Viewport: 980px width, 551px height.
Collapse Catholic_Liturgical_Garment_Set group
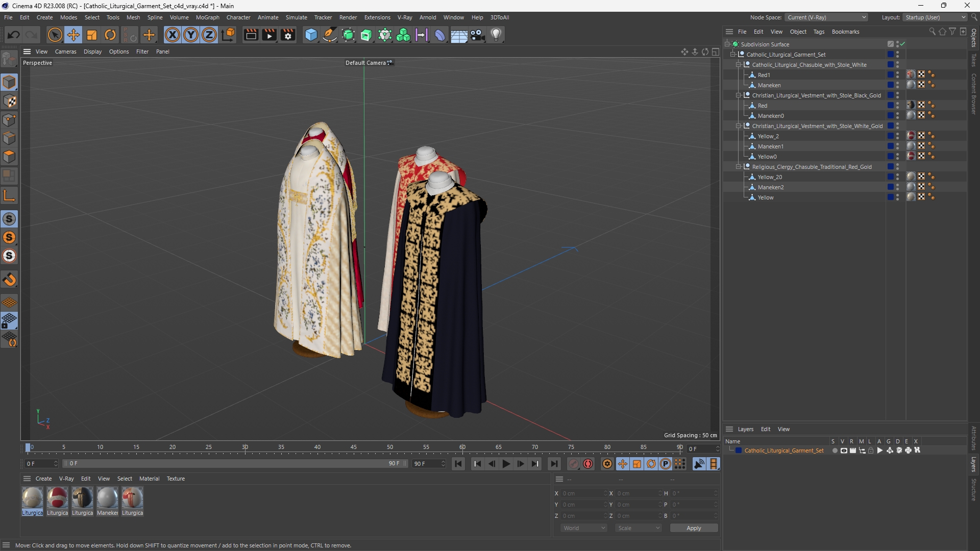[733, 55]
